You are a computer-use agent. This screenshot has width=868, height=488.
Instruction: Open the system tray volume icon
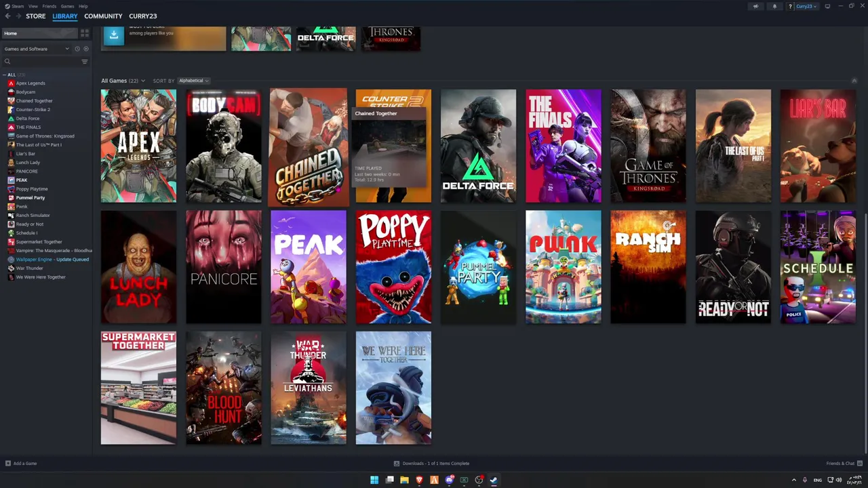click(839, 480)
